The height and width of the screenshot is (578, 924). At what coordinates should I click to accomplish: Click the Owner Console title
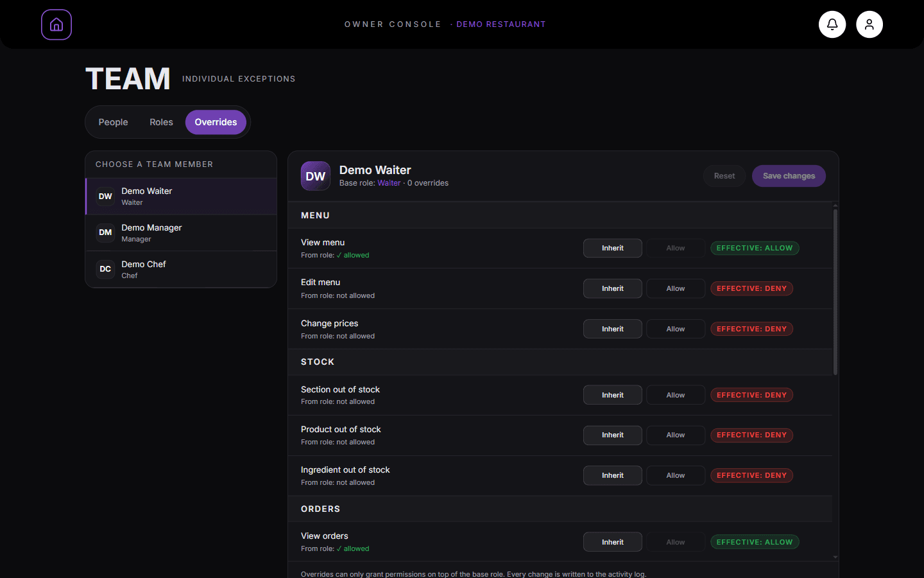click(393, 24)
